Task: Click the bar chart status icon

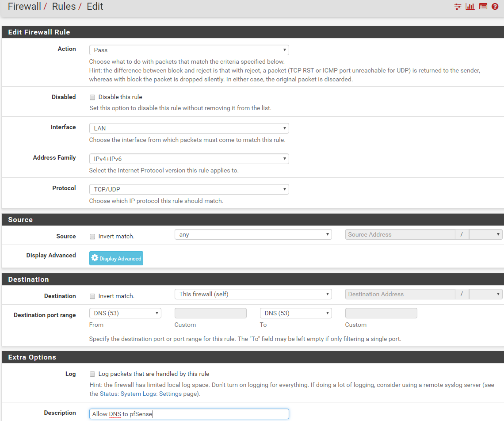Action: (x=470, y=7)
